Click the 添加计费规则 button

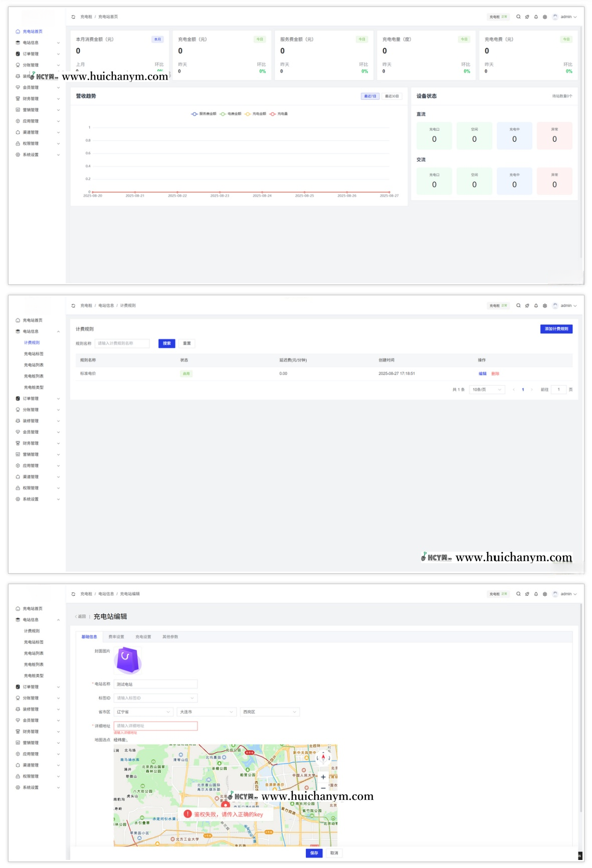tap(556, 329)
